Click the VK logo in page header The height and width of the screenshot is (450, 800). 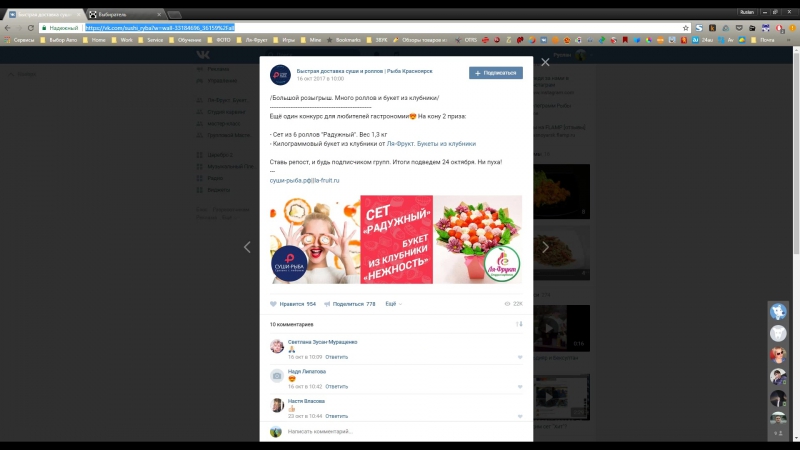pos(203,55)
